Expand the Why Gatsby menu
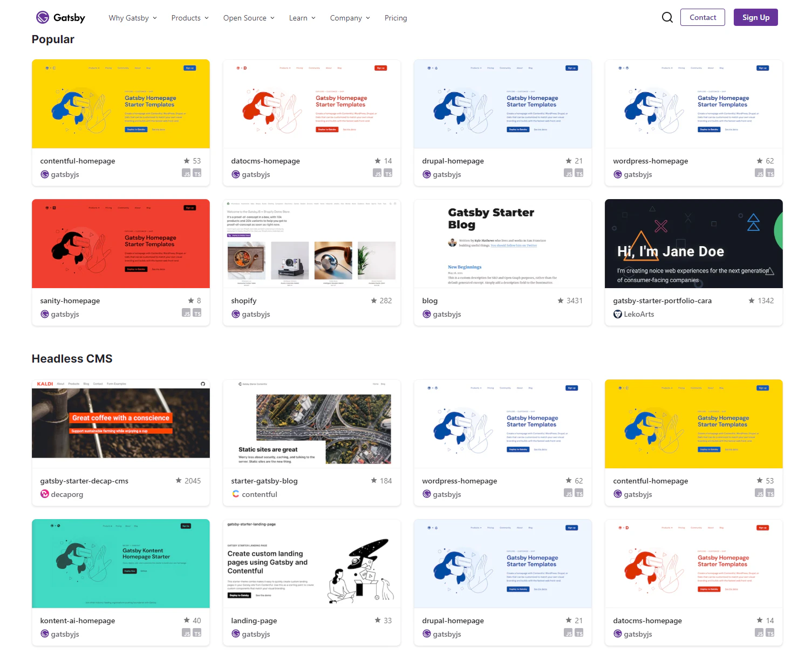Screen dimensions: 812x668 pos(133,18)
